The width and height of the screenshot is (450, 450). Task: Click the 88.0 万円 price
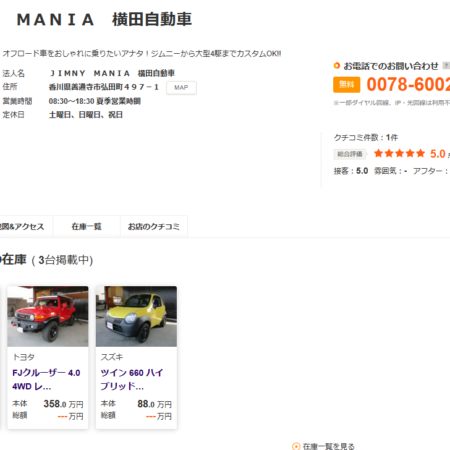(x=154, y=404)
